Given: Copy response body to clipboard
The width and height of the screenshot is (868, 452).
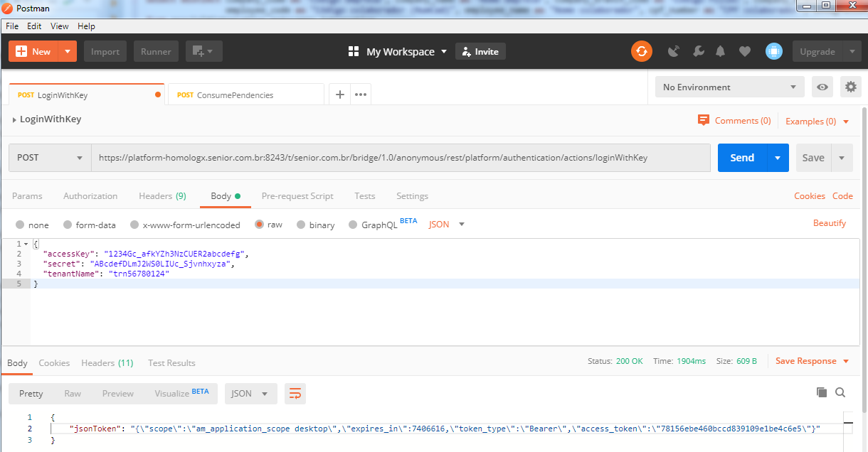Looking at the screenshot, I should 822,392.
